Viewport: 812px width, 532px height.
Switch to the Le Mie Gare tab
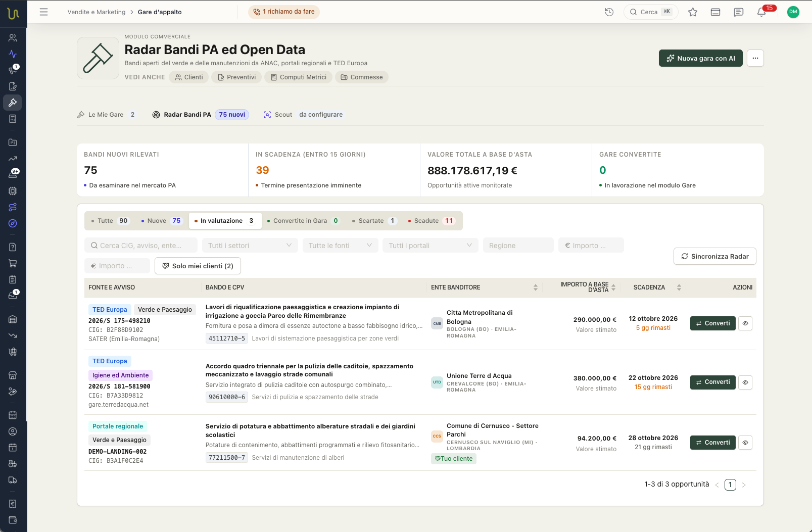tap(107, 115)
